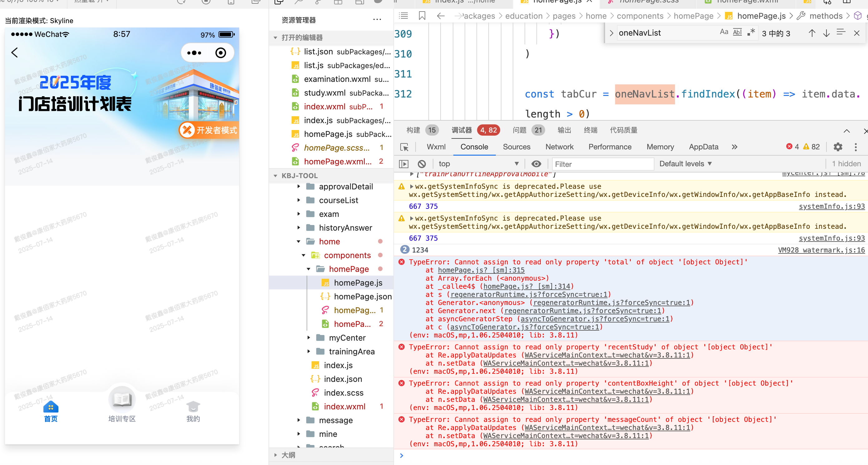
Task: Jump to next search match arrow
Action: click(826, 33)
